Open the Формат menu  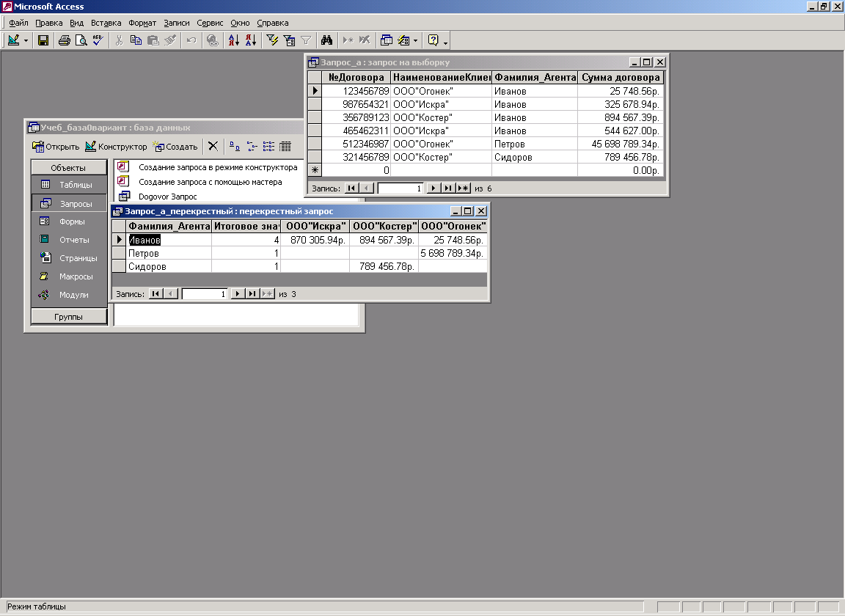(142, 23)
